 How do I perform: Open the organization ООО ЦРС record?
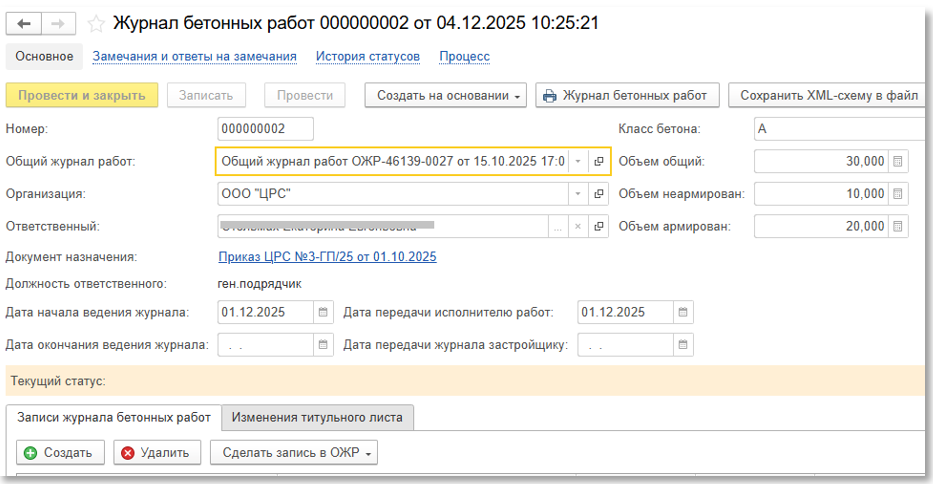click(599, 194)
